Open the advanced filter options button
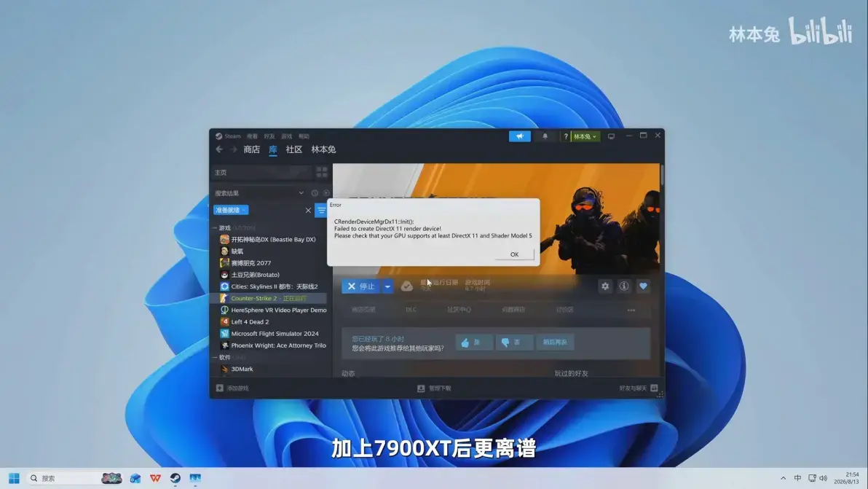Viewport: 868px width, 489px height. (321, 211)
